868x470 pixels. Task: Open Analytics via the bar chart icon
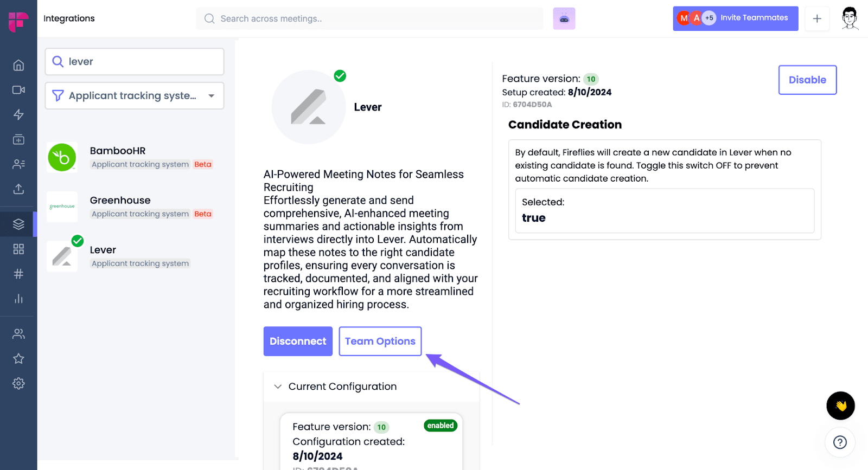point(18,299)
